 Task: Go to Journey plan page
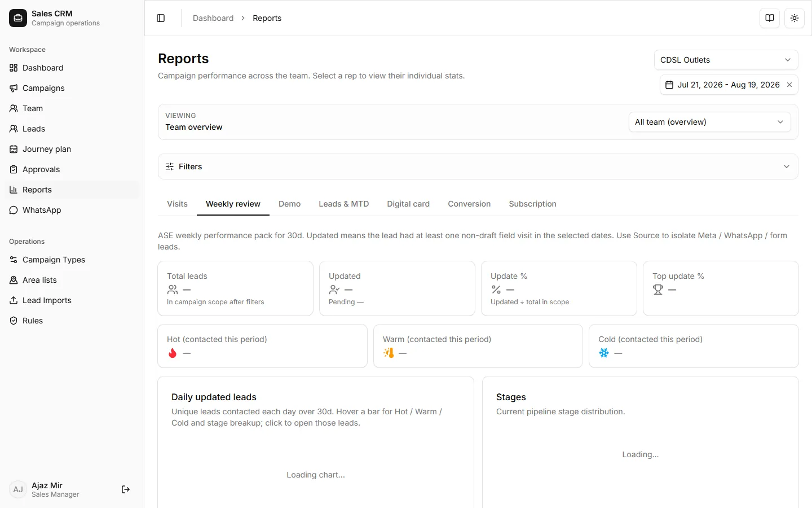72,149
